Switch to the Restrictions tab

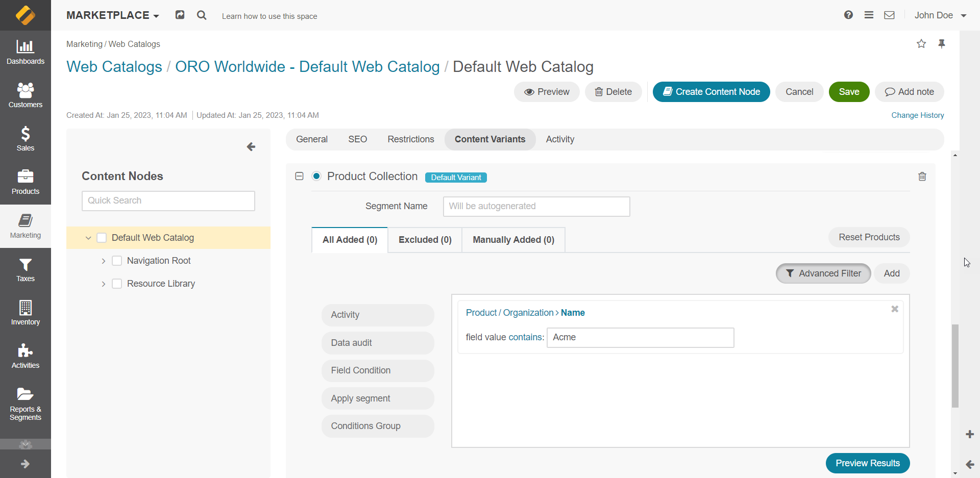[x=411, y=139]
